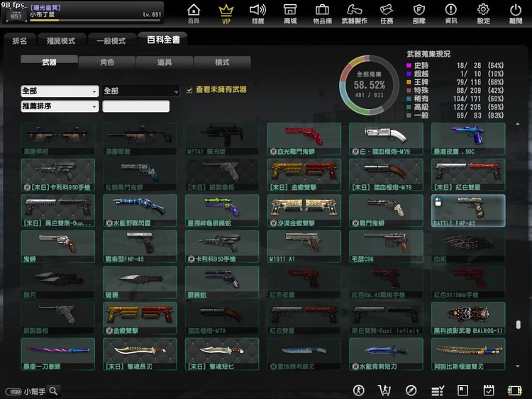Select the 水藍野戰閃雷 weapon card
Screen dimensions: 532x399
click(x=140, y=210)
